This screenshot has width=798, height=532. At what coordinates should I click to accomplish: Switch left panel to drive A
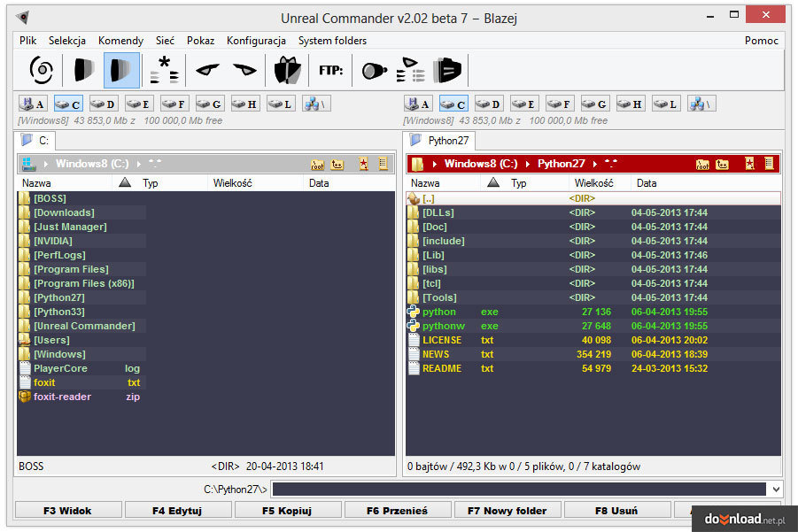(33, 104)
